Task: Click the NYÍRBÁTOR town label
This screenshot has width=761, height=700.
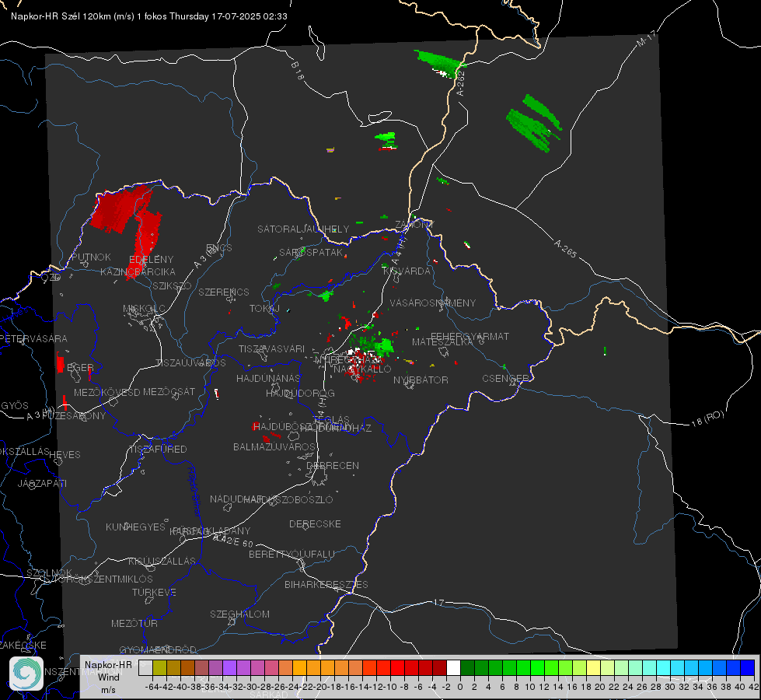Action: coord(421,380)
